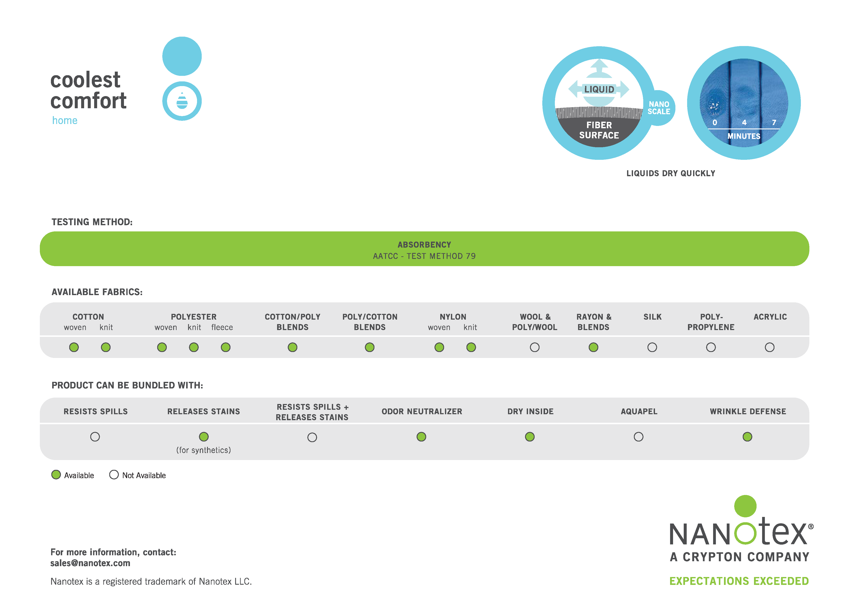Click the POLYESTER column header
Viewport: 849px width, 616px height.
tap(194, 317)
